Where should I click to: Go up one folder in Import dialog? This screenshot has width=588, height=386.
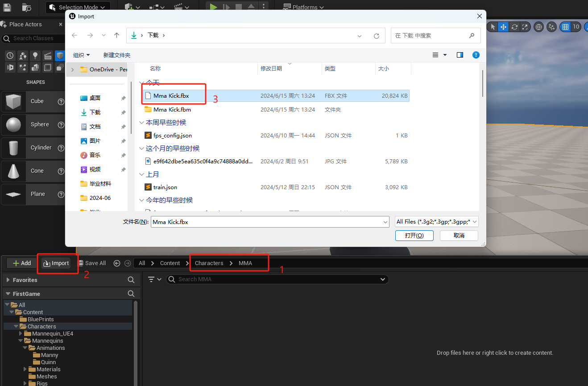pos(116,35)
